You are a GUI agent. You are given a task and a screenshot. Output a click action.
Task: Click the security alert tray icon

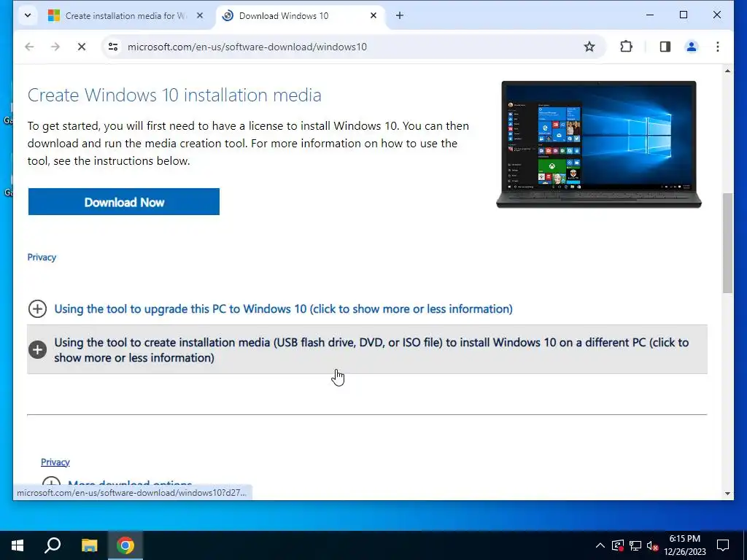[617, 545]
